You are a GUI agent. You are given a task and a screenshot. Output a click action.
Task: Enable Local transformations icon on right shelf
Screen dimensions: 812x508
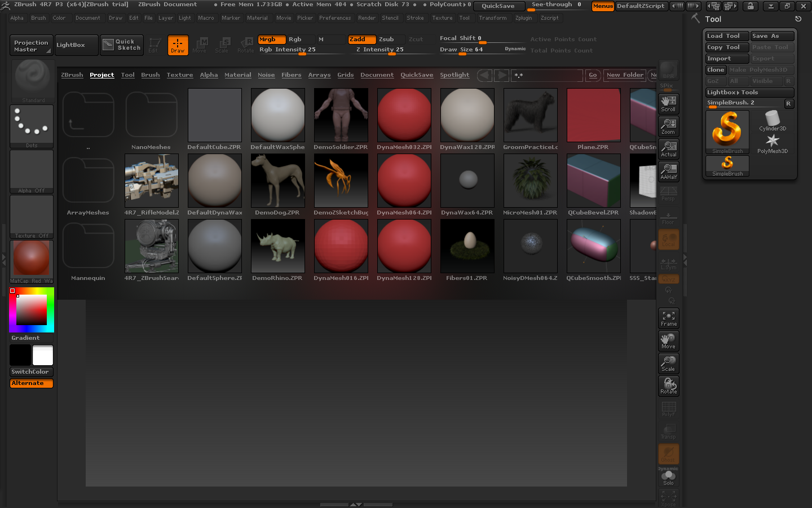(668, 239)
